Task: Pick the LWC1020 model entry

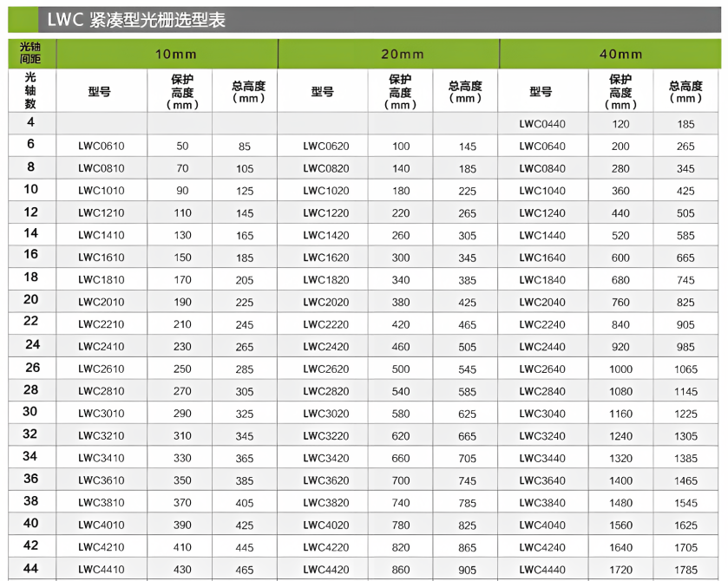Action: (325, 191)
